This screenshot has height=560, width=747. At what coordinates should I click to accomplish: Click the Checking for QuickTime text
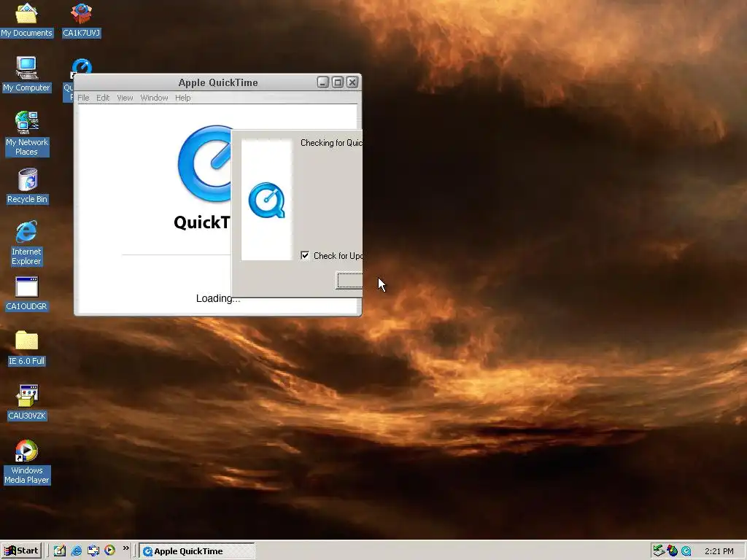pyautogui.click(x=331, y=143)
